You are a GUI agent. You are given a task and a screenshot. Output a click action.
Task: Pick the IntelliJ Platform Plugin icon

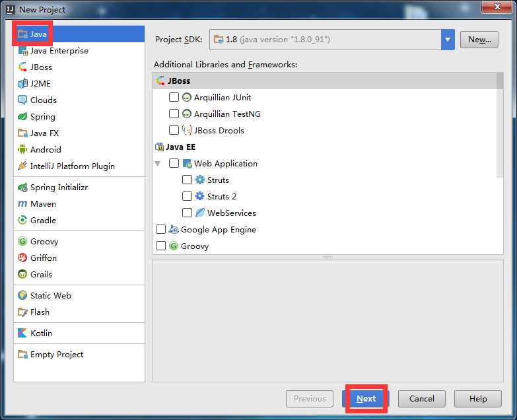(x=22, y=166)
